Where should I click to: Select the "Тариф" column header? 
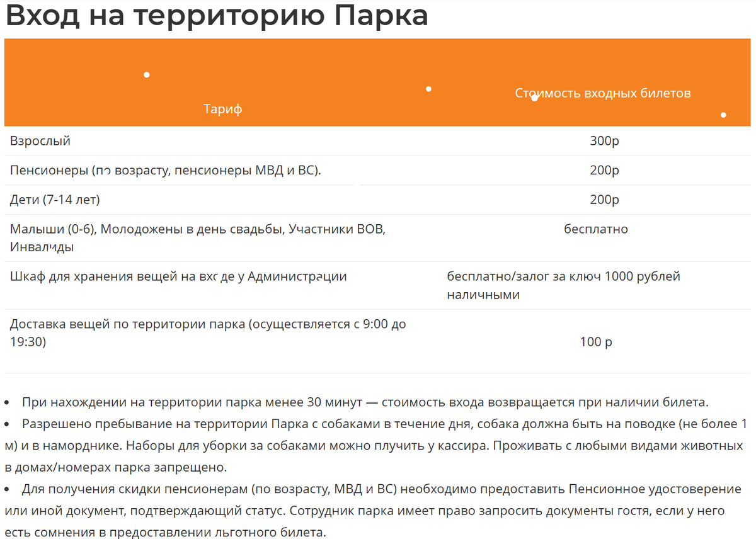click(x=222, y=109)
